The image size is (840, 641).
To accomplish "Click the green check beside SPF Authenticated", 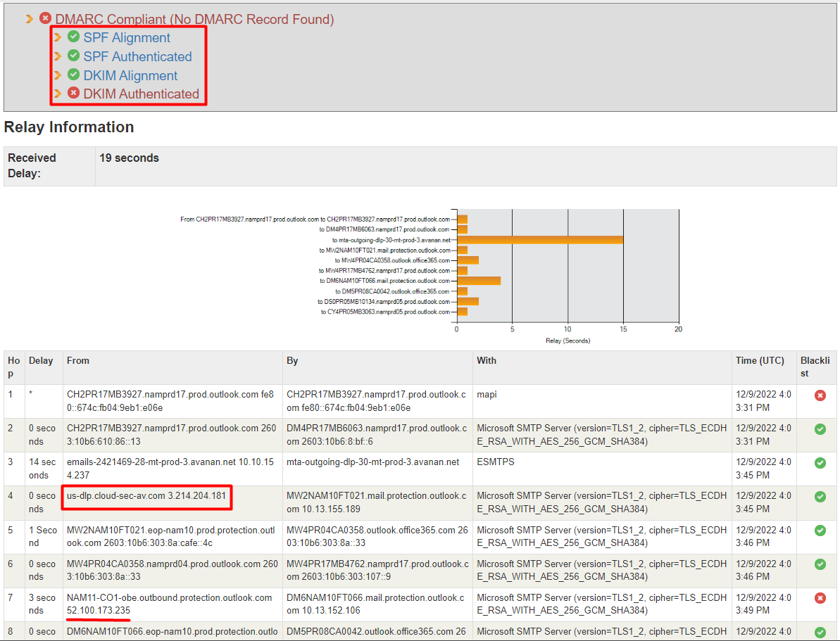I will tap(73, 56).
